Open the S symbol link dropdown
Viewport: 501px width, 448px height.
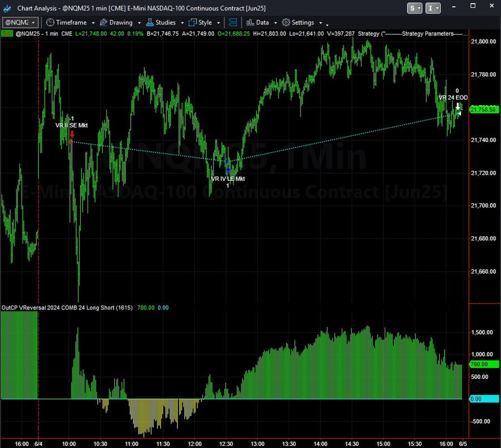(x=415, y=8)
